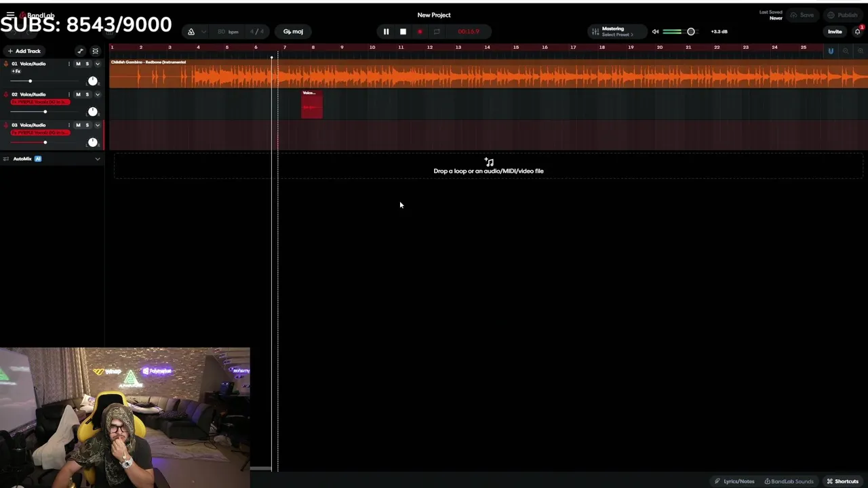Mute track 02 Voice/Audio
Viewport: 868px width, 488px height.
pyautogui.click(x=78, y=94)
